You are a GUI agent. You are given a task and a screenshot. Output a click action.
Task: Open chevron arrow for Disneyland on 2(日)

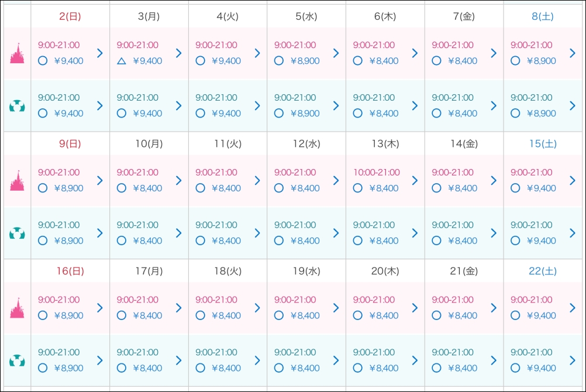tap(99, 53)
